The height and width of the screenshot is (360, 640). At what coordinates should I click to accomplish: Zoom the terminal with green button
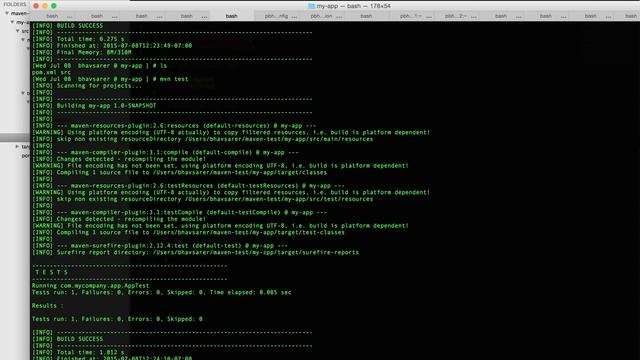pos(54,6)
